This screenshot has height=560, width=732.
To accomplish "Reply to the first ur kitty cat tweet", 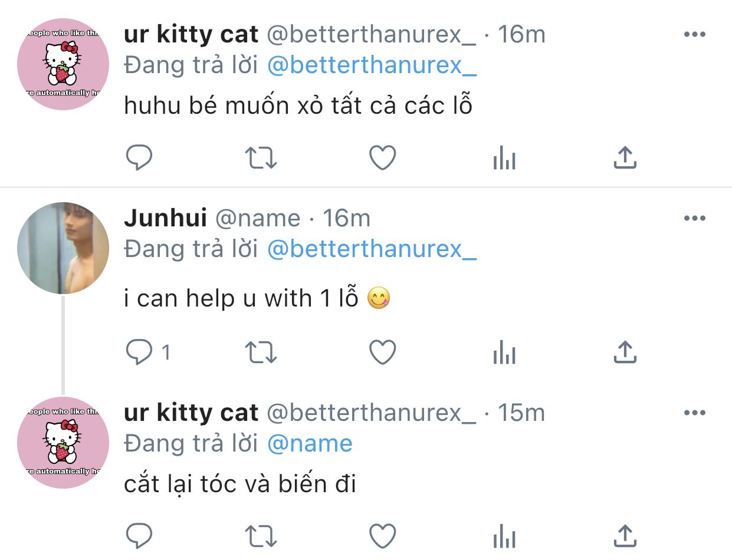I will 139,157.
